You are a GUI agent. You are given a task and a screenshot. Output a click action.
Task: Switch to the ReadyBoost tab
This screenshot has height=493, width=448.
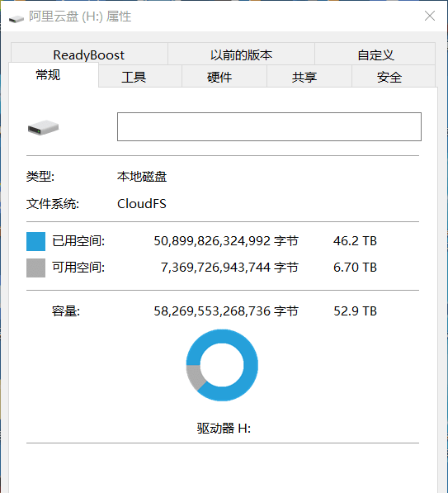(89, 54)
